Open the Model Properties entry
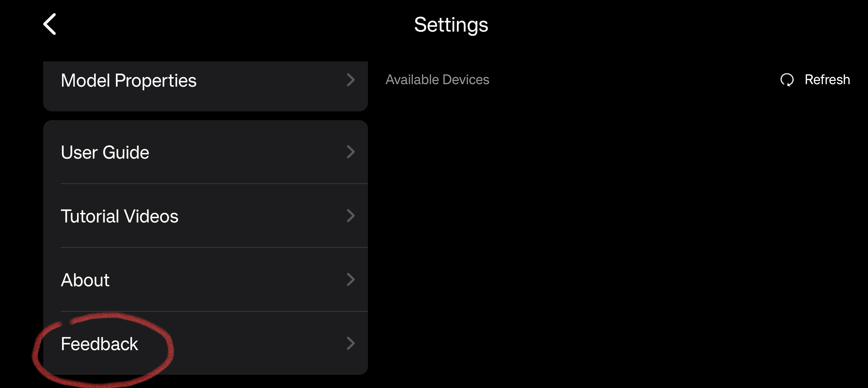Viewport: 868px width, 388px height. (128, 80)
